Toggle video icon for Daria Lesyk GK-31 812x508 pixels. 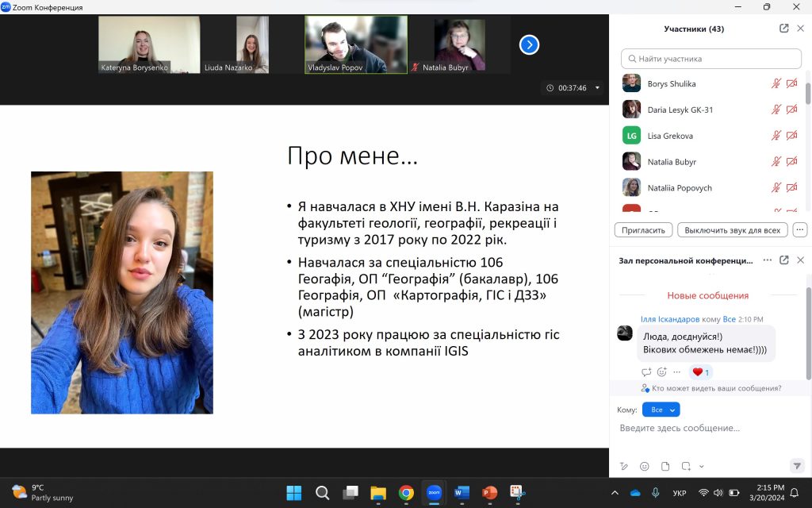(x=791, y=109)
